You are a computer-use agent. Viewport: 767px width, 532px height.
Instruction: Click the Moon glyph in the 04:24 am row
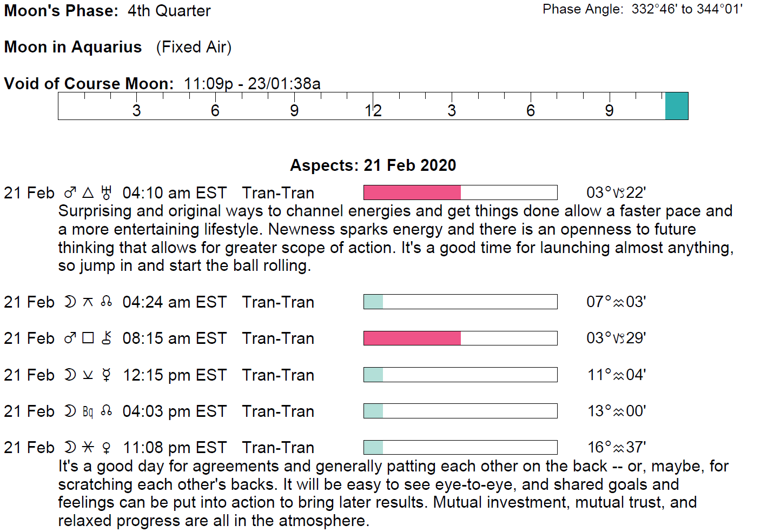[70, 302]
